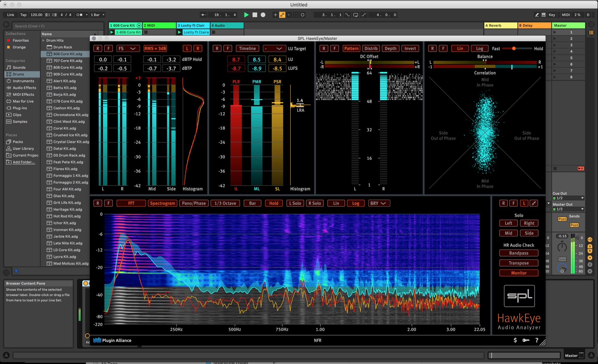
Task: Start playback with the green play button
Action: point(246,15)
